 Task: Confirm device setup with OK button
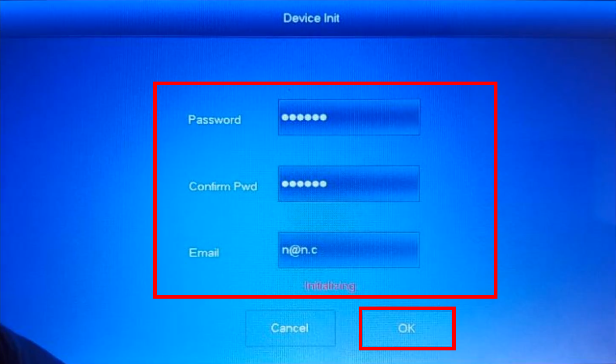pyautogui.click(x=407, y=328)
